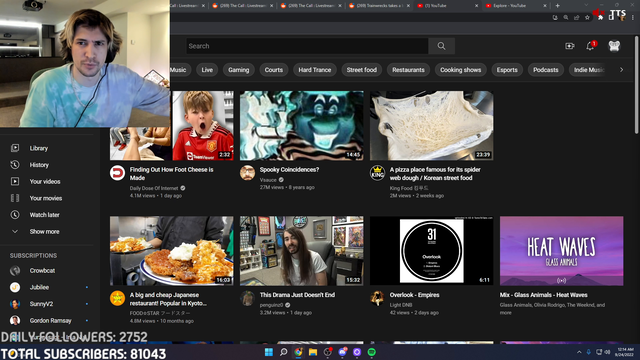Click the page vertical scrollbar

636,84
